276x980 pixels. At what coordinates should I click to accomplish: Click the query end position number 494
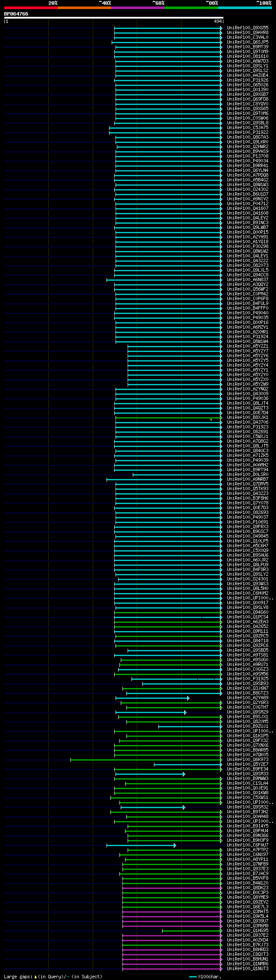pyautogui.click(x=218, y=21)
